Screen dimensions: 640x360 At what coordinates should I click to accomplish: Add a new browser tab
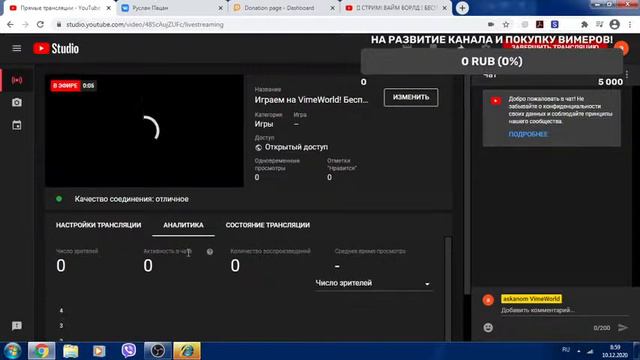pyautogui.click(x=462, y=8)
